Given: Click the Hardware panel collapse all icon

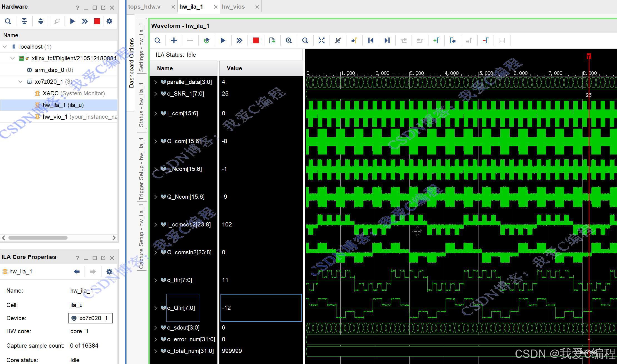Looking at the screenshot, I should pos(24,21).
